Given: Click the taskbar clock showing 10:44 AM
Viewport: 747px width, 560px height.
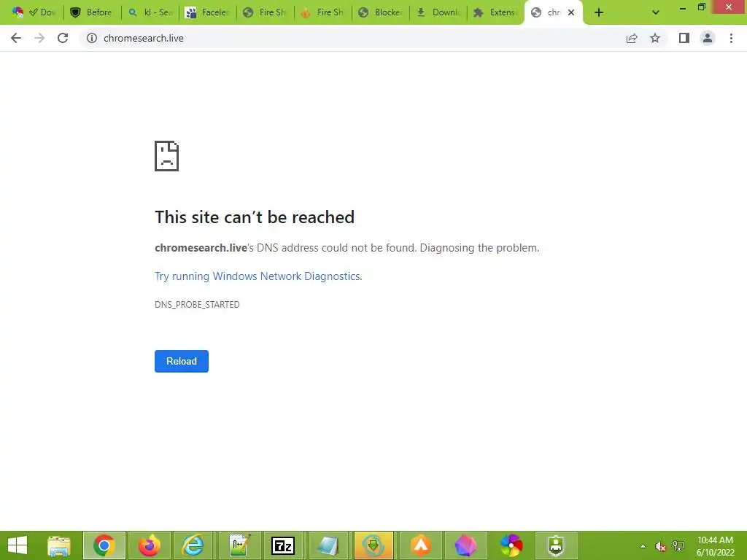Looking at the screenshot, I should pyautogui.click(x=715, y=546).
